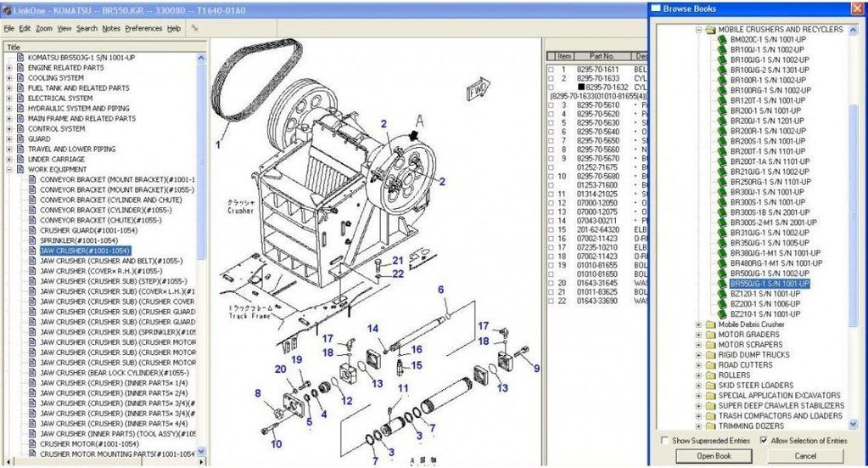
Task: Click the Title tree vertical scrollbar
Action: [201, 255]
